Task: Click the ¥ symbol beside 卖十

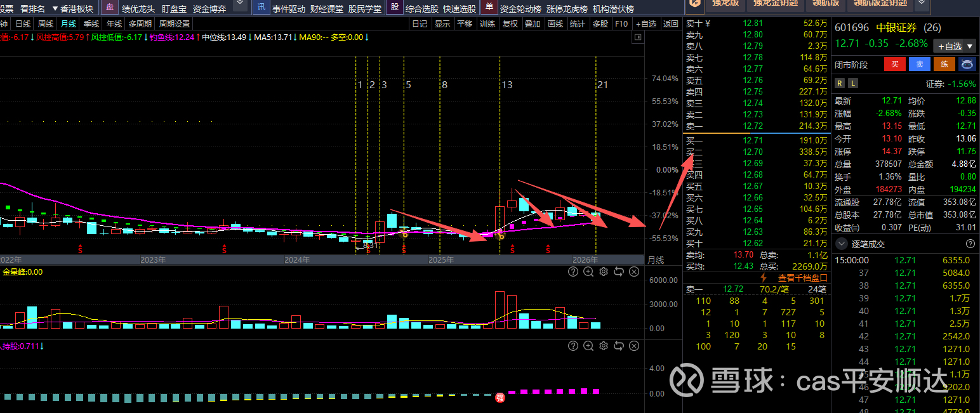Action: 708,23
